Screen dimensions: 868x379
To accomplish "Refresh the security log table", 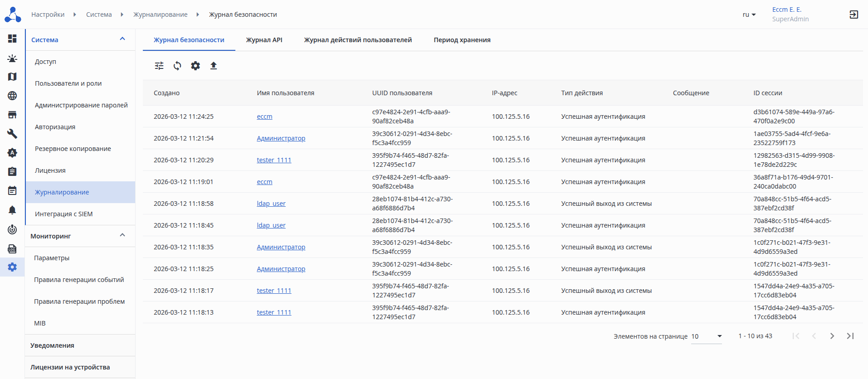I will [x=177, y=66].
